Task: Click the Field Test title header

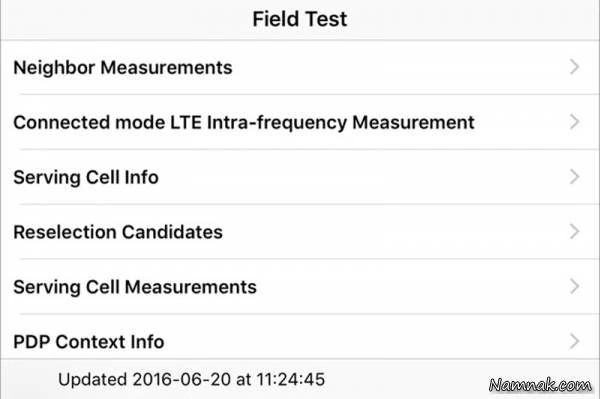Action: pyautogui.click(x=300, y=19)
